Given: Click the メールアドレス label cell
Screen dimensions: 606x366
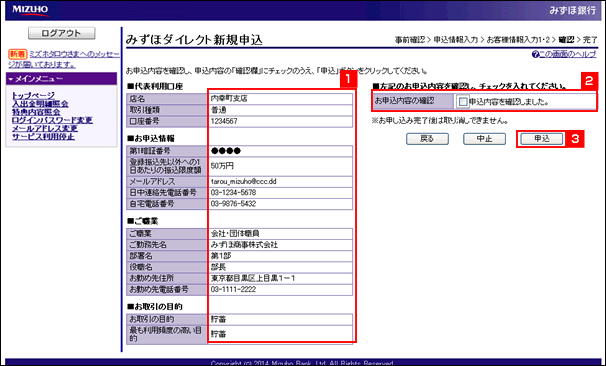Looking at the screenshot, I should pos(167,181).
